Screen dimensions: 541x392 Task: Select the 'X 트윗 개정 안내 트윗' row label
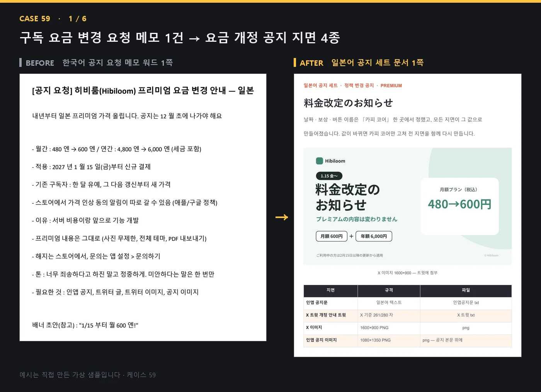[326, 315]
